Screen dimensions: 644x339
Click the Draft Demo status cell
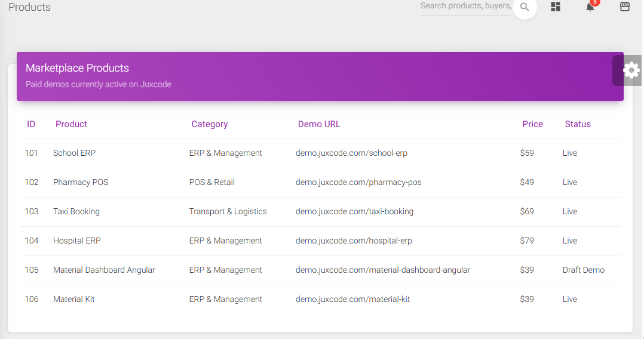[x=584, y=270]
